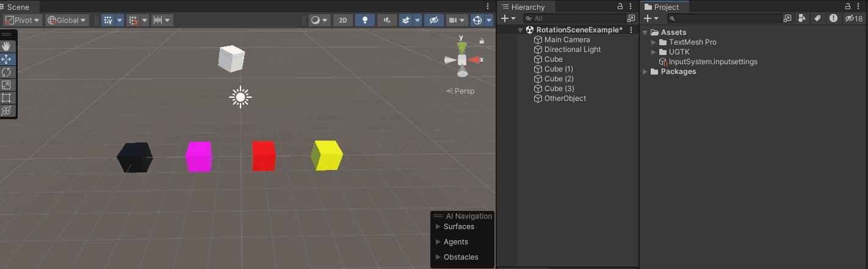The image size is (868, 269).
Task: Select the Project tab
Action: 665,7
